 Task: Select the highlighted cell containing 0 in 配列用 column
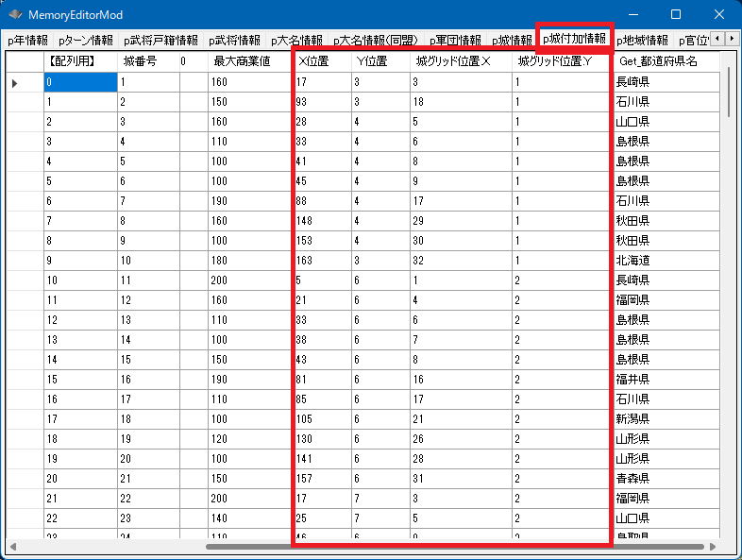80,83
